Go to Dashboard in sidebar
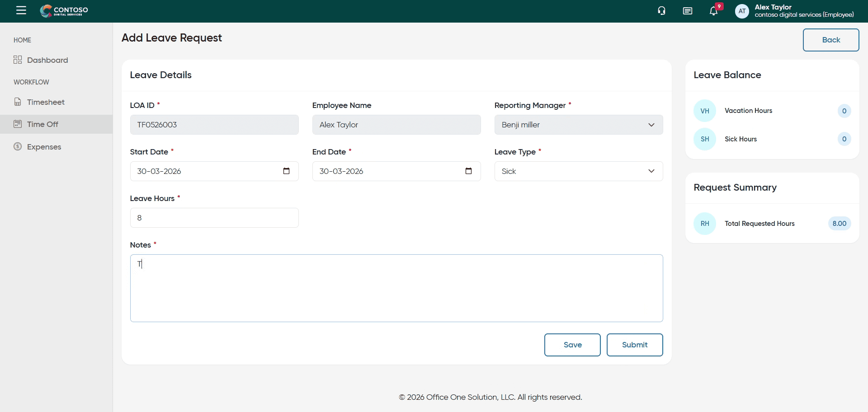868x412 pixels. pos(47,60)
